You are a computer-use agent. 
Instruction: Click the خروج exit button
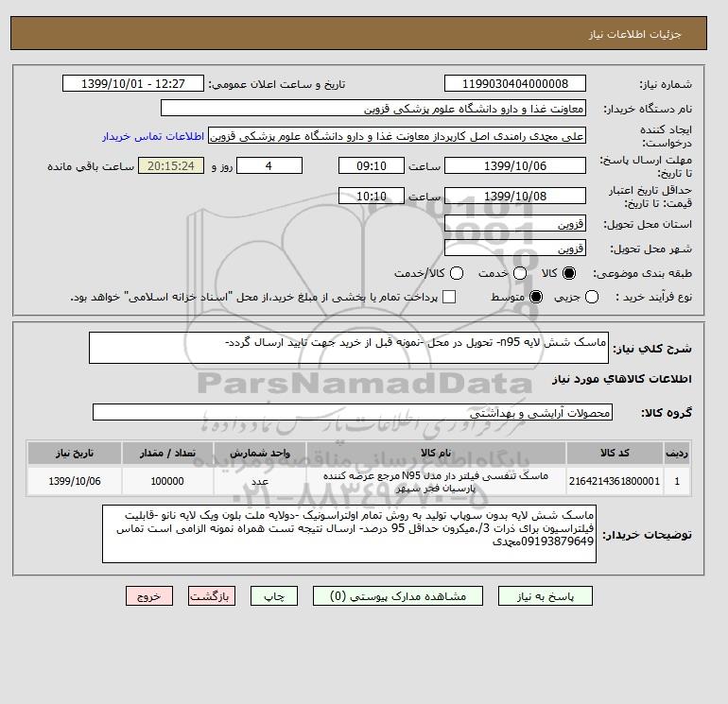tap(149, 596)
